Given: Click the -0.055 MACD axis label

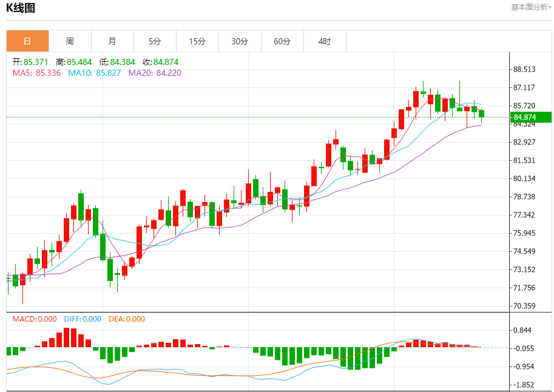Looking at the screenshot, I should pos(524,348).
